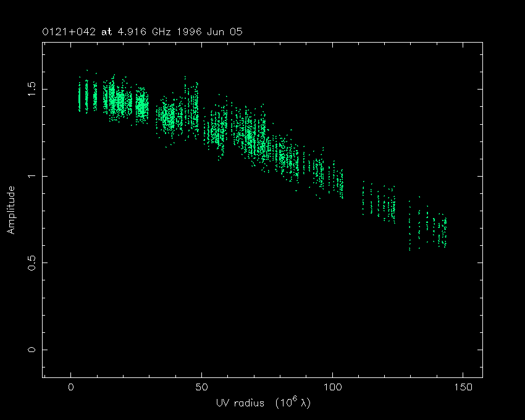Select the data cluster near UV radius 37
The width and height of the screenshot is (525, 420).
pyautogui.click(x=167, y=116)
